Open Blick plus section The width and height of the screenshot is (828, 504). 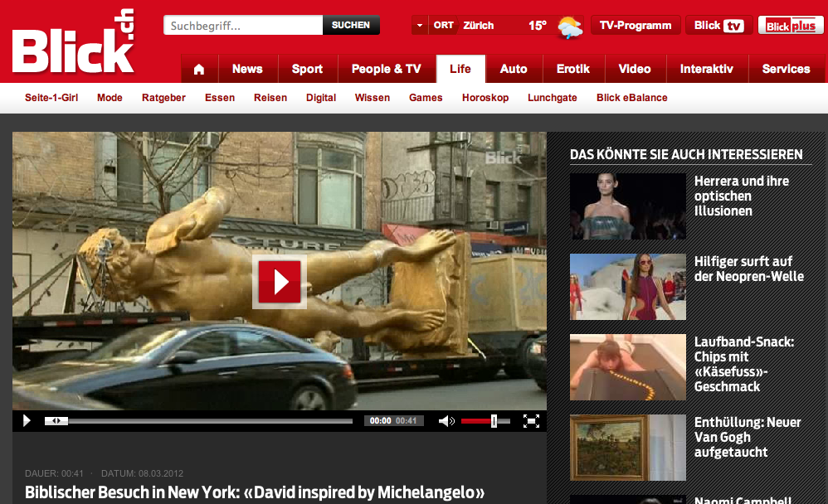click(x=791, y=26)
